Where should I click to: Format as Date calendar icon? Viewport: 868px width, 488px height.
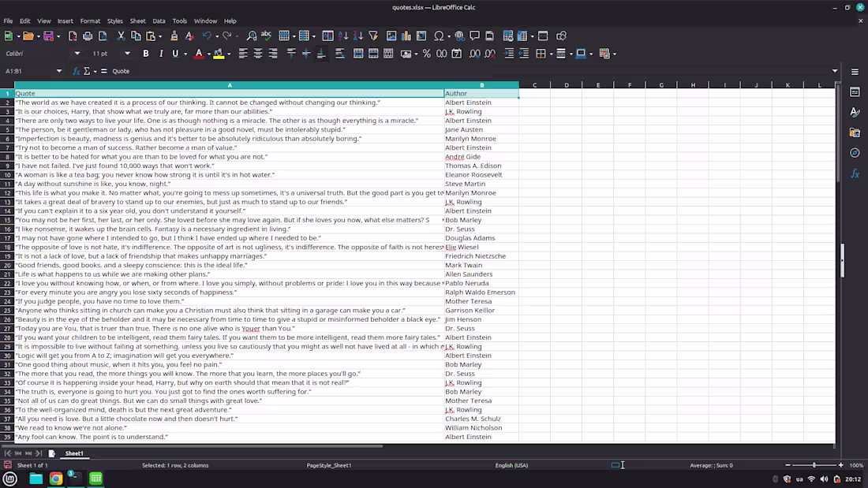coord(456,54)
